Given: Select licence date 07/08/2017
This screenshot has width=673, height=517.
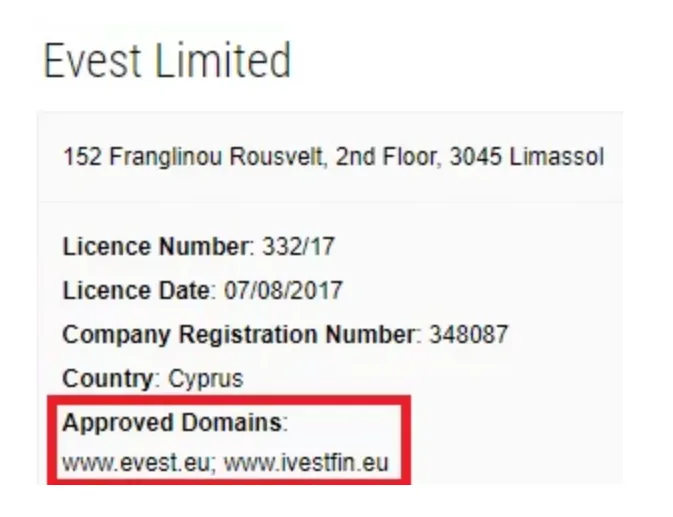Looking at the screenshot, I should pyautogui.click(x=283, y=290).
